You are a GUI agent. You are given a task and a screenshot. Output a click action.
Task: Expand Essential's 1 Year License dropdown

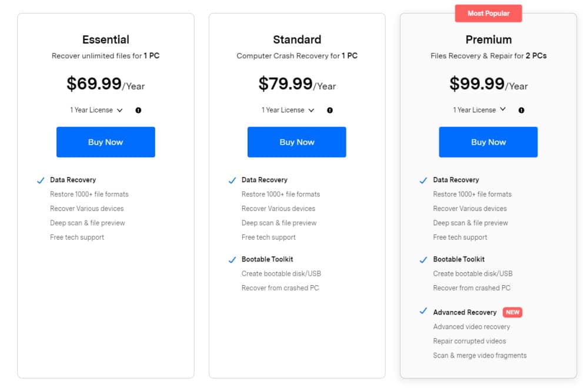96,110
